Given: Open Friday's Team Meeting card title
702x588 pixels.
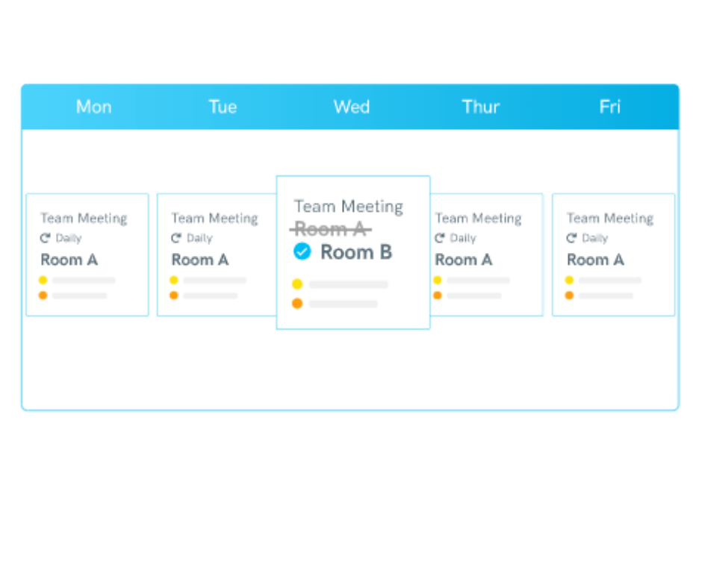Looking at the screenshot, I should pos(610,219).
